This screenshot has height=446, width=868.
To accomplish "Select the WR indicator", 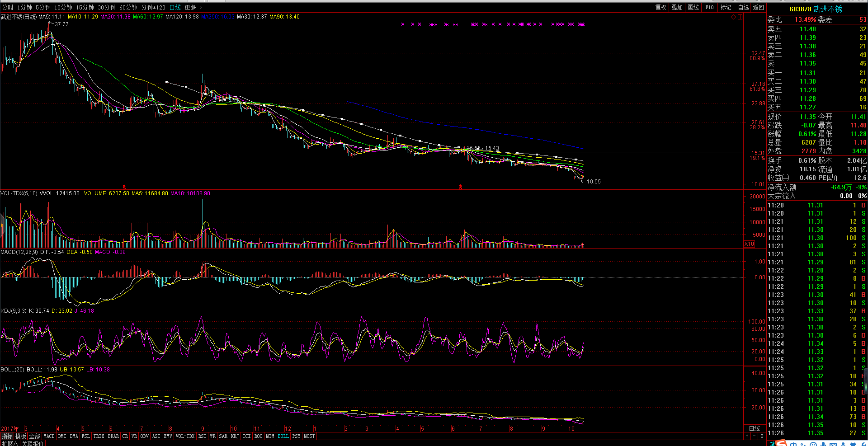I will pos(212,436).
